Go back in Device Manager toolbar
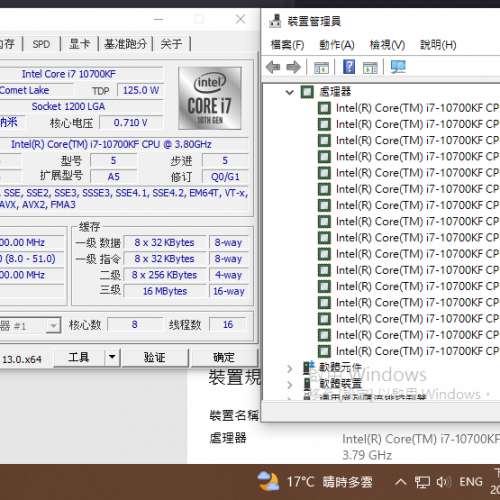This screenshot has height=500, width=500. point(273,67)
